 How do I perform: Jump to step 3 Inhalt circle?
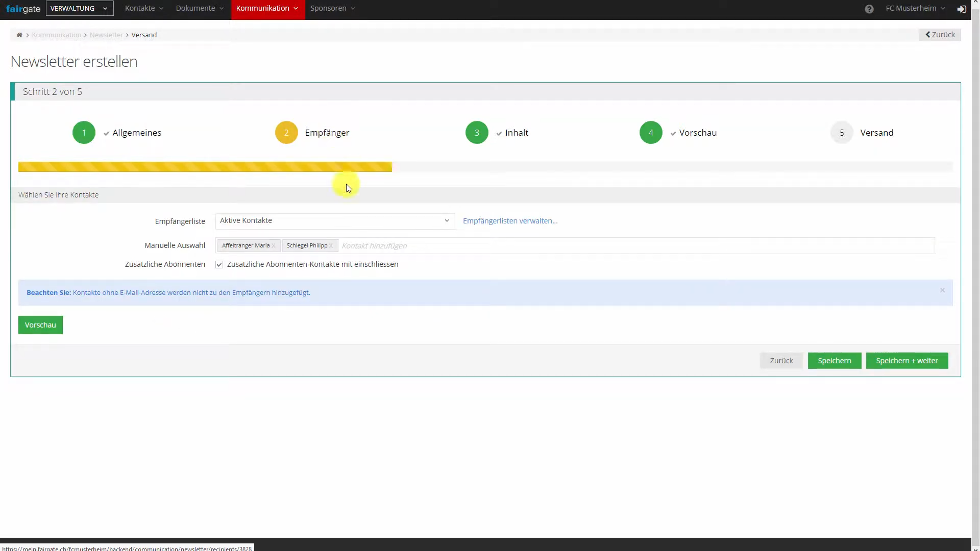point(477,133)
